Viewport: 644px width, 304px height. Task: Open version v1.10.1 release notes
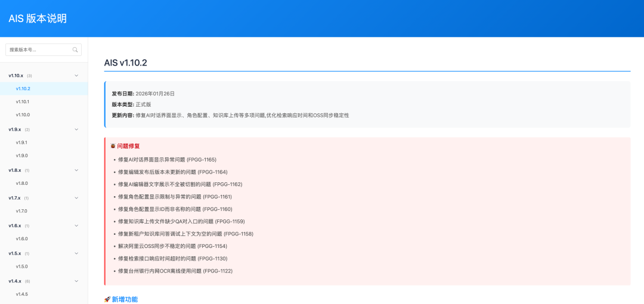click(23, 102)
